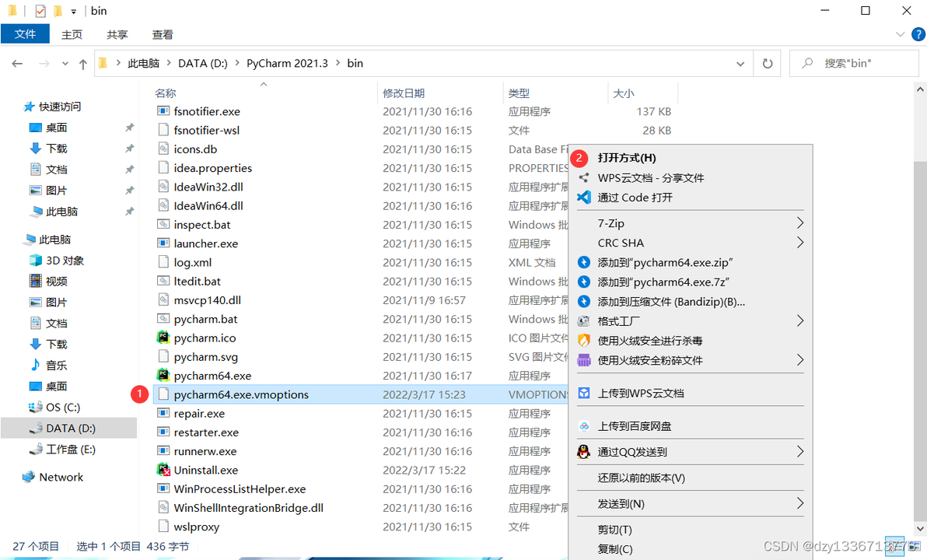The width and height of the screenshot is (927, 560).
Task: Sort by 大小 column header
Action: 623,93
